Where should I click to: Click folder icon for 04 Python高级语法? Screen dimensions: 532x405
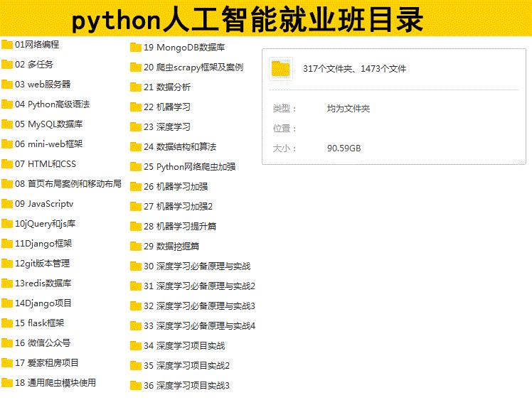click(x=7, y=104)
